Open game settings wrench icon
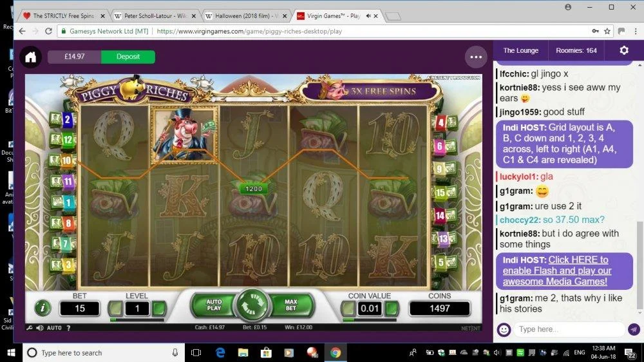 (x=30, y=328)
